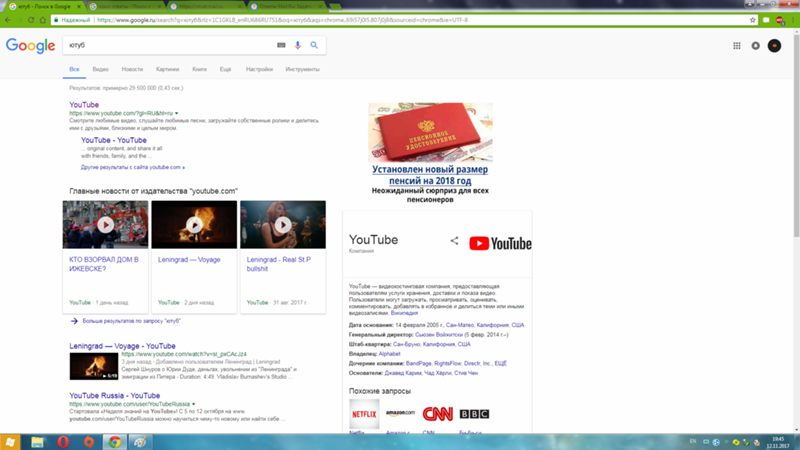
Task: Open the Википедия link in panel
Action: 404,313
